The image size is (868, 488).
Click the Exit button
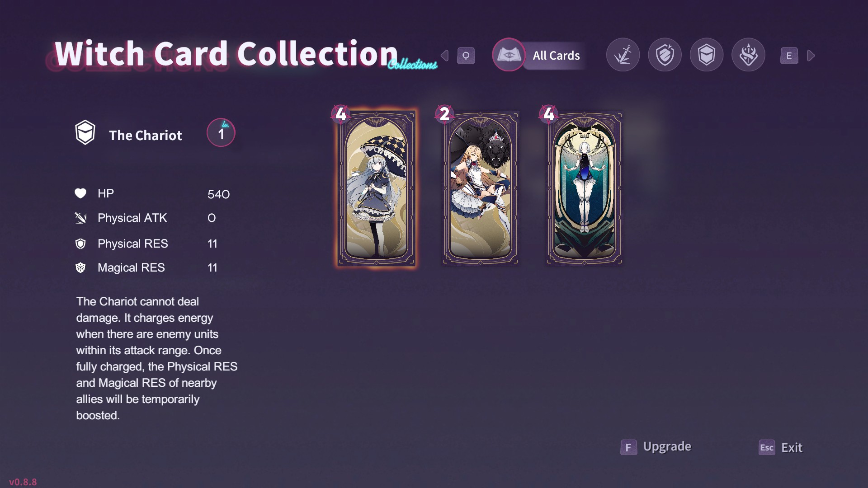(792, 447)
